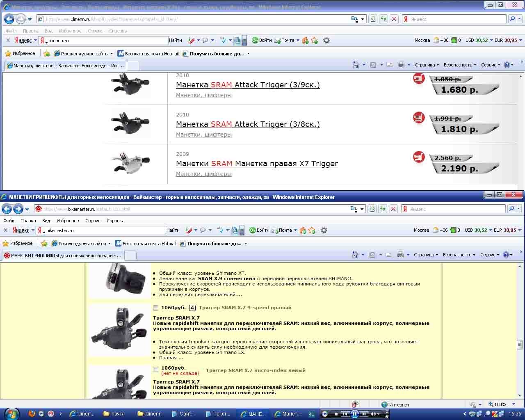
Task: Click Войти button in xlinenn Yandex bar
Action: 262,40
